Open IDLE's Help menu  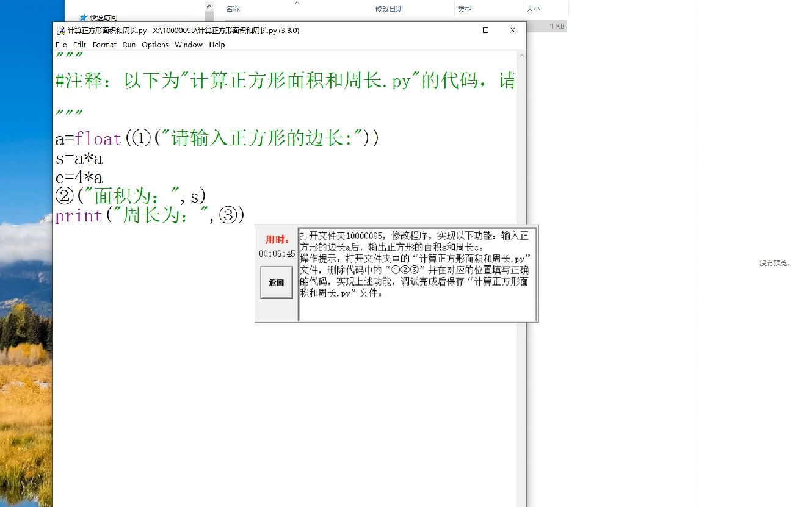[217, 45]
